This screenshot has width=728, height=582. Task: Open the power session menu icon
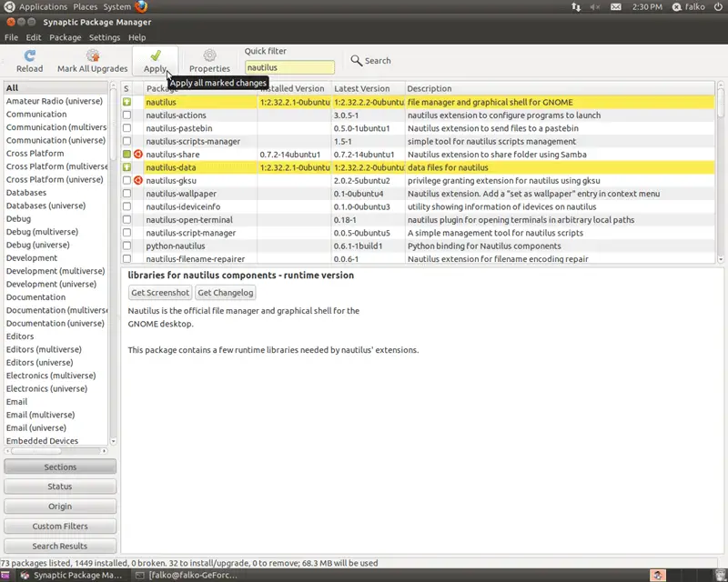click(x=718, y=7)
